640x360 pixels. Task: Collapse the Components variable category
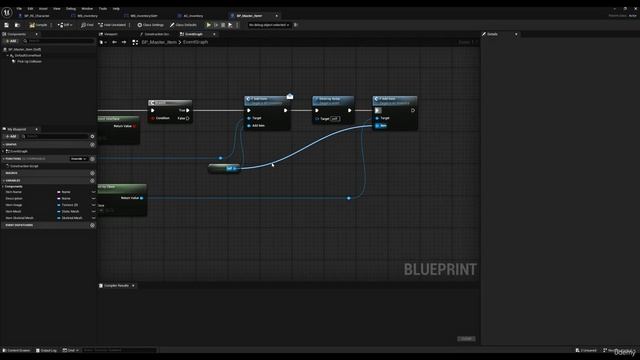click(x=3, y=187)
